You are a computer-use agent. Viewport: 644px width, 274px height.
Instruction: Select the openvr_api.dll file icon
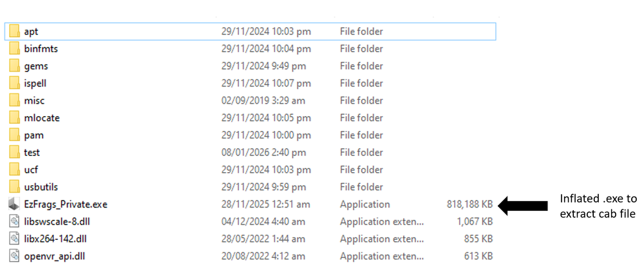coord(14,256)
